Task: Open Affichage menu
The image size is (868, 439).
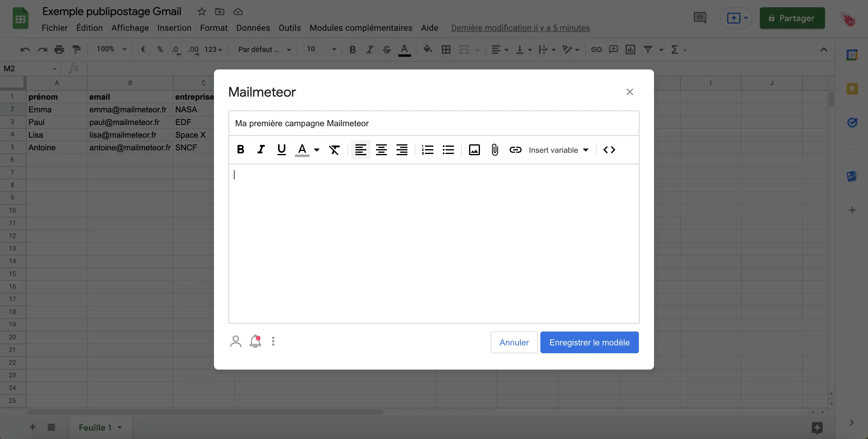Action: (130, 28)
